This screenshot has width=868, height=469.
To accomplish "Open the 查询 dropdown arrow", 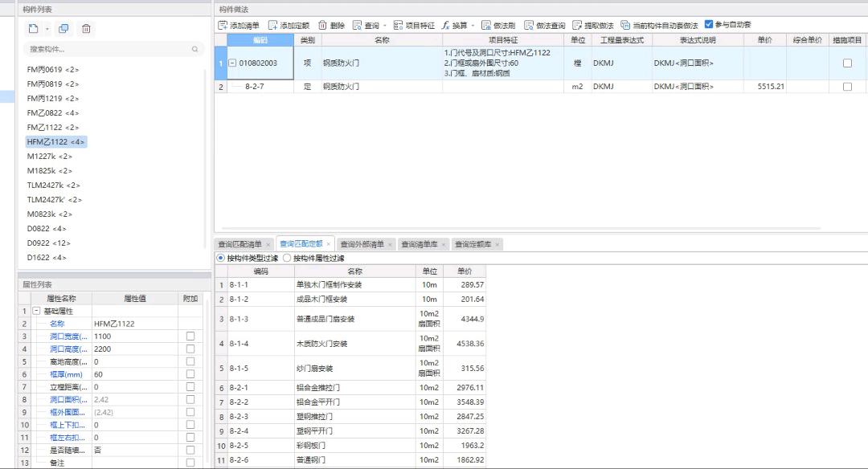I will click(x=385, y=23).
